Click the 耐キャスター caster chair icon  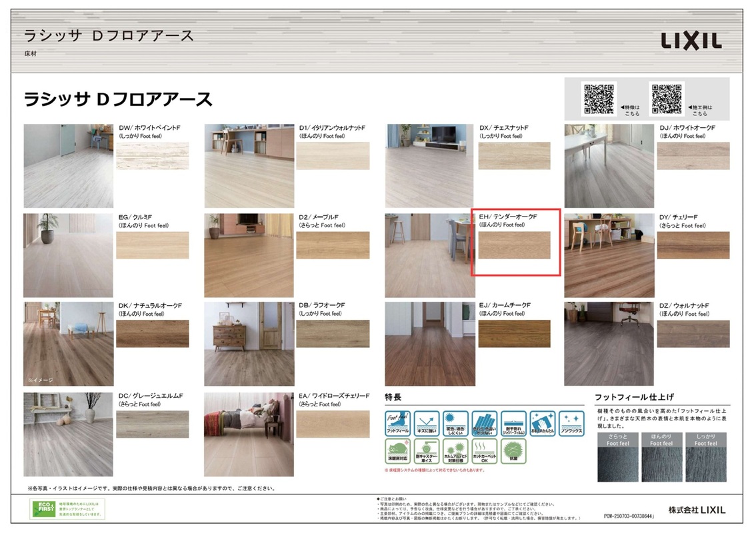[x=427, y=452]
